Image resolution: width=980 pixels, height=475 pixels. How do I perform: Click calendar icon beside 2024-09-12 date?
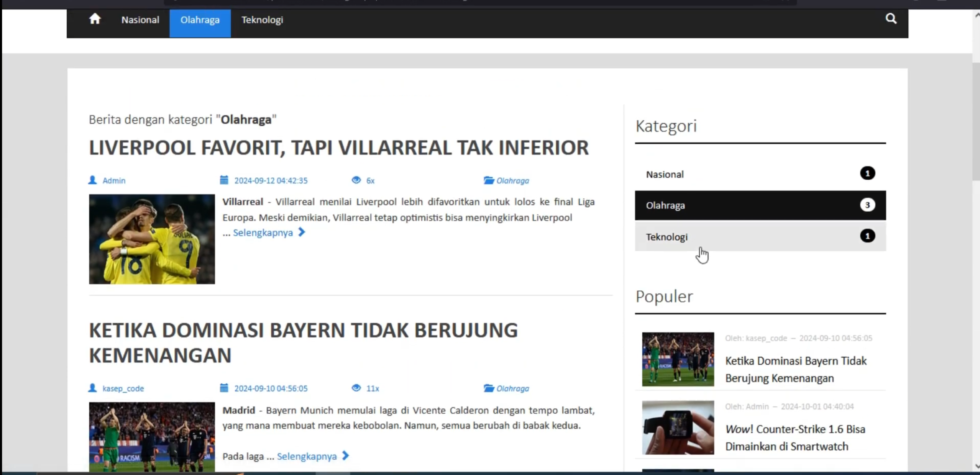point(224,180)
